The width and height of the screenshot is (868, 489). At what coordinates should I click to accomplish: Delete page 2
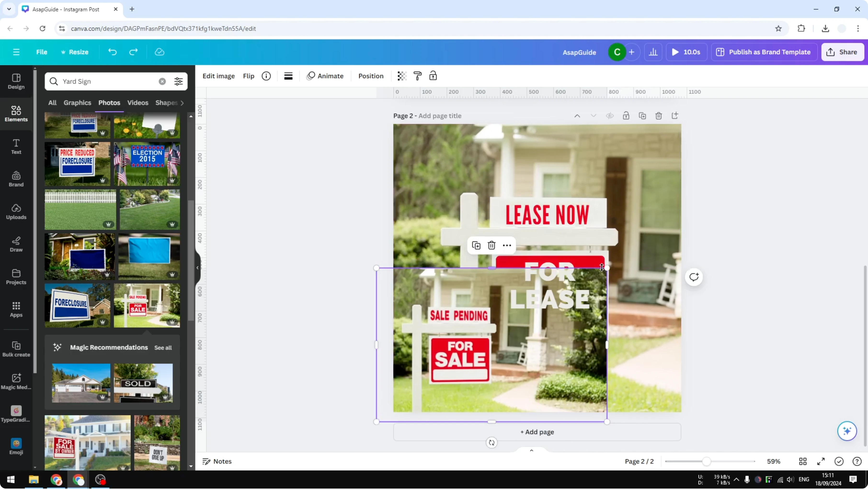coord(659,116)
